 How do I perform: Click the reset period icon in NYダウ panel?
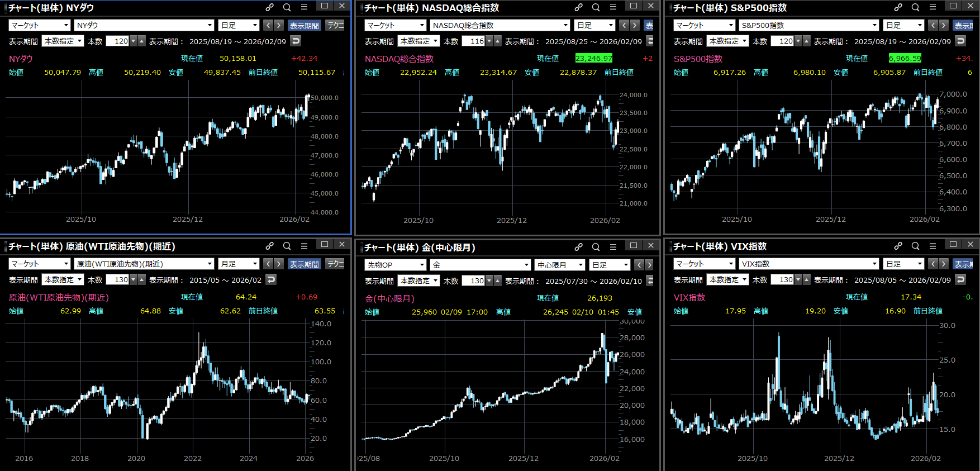tap(296, 41)
